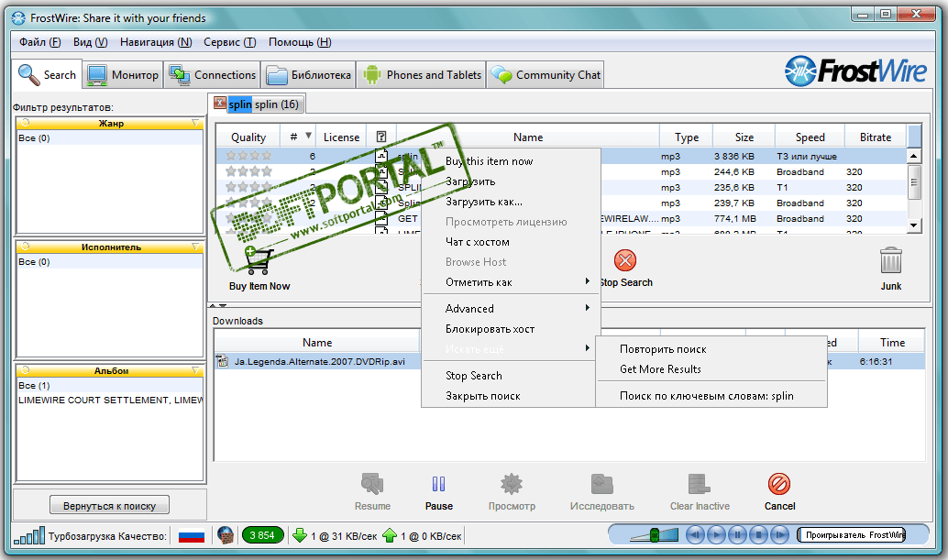This screenshot has width=948, height=560.
Task: Open the Отметить как submenu
Action: [512, 282]
